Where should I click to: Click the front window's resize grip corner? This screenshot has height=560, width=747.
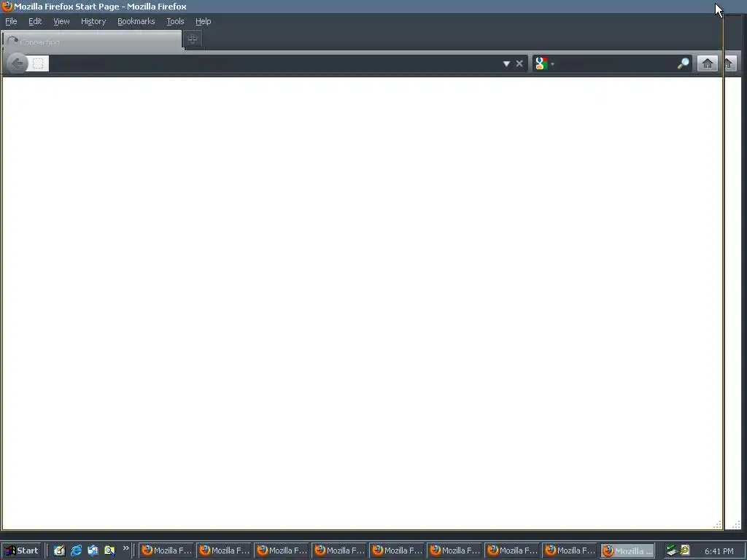[717, 525]
